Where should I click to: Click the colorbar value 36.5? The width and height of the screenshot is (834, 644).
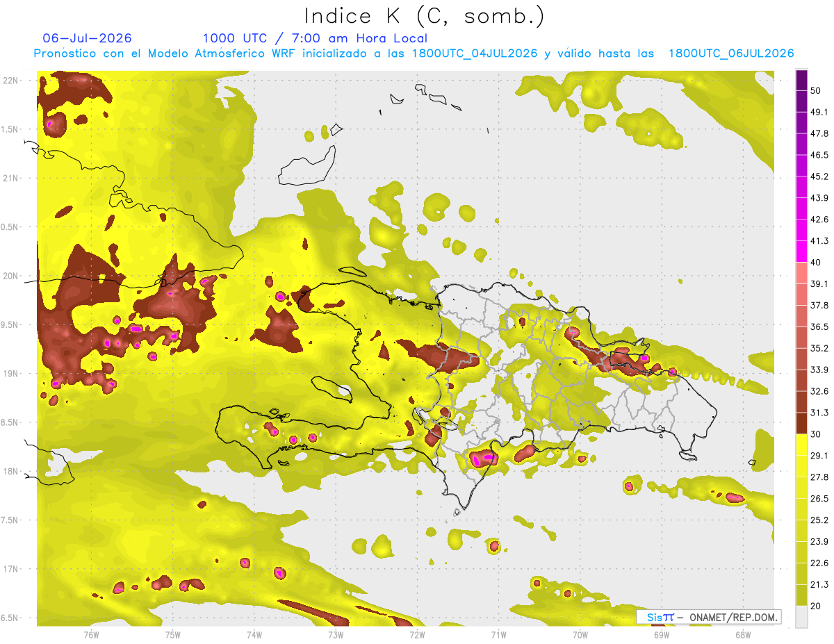pyautogui.click(x=819, y=327)
